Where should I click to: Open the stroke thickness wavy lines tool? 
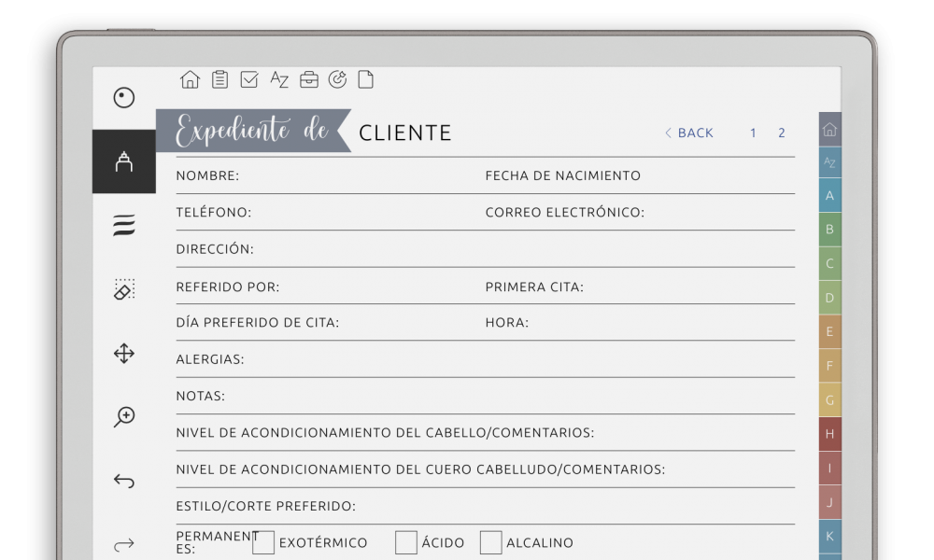(x=124, y=226)
